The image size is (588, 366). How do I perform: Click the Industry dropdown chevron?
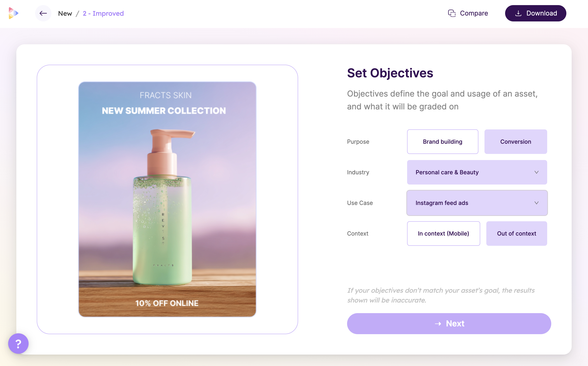coord(536,172)
